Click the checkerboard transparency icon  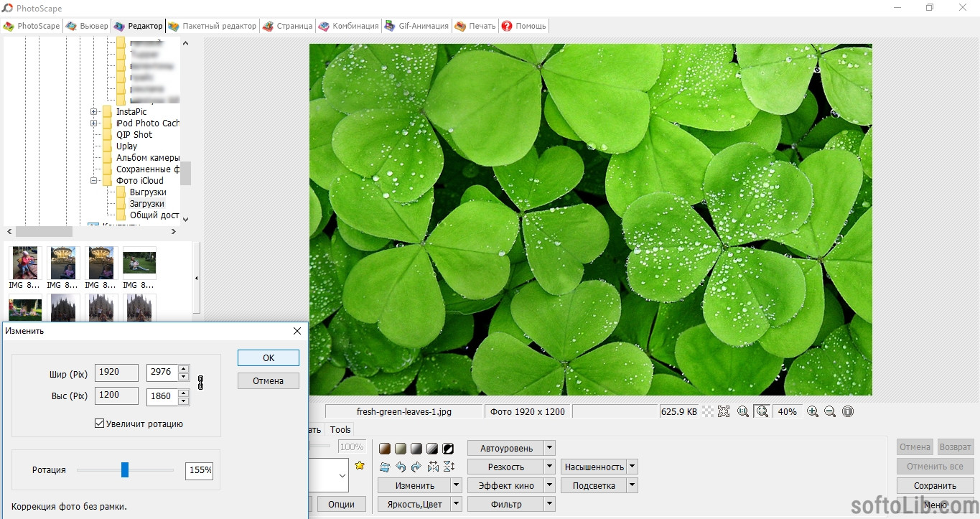point(708,411)
